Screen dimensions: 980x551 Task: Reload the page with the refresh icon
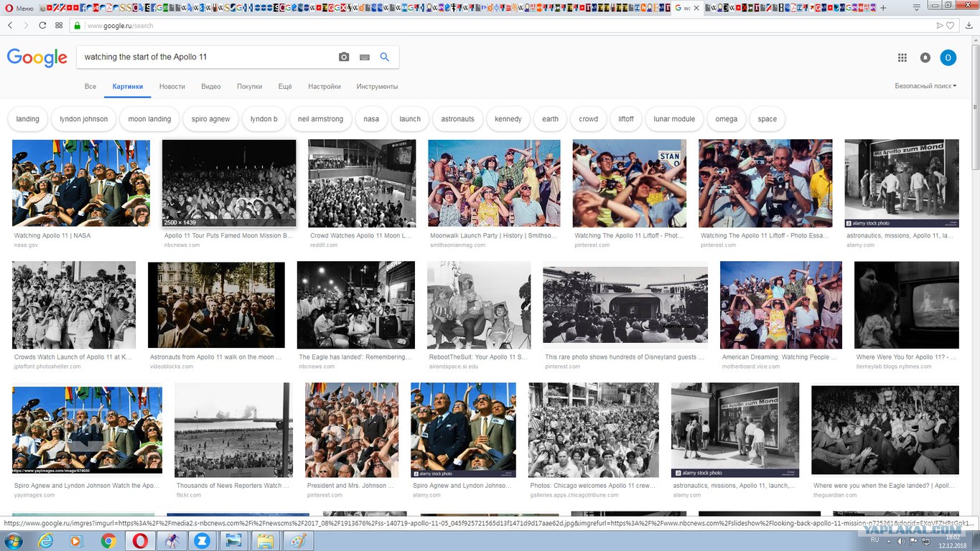(42, 25)
